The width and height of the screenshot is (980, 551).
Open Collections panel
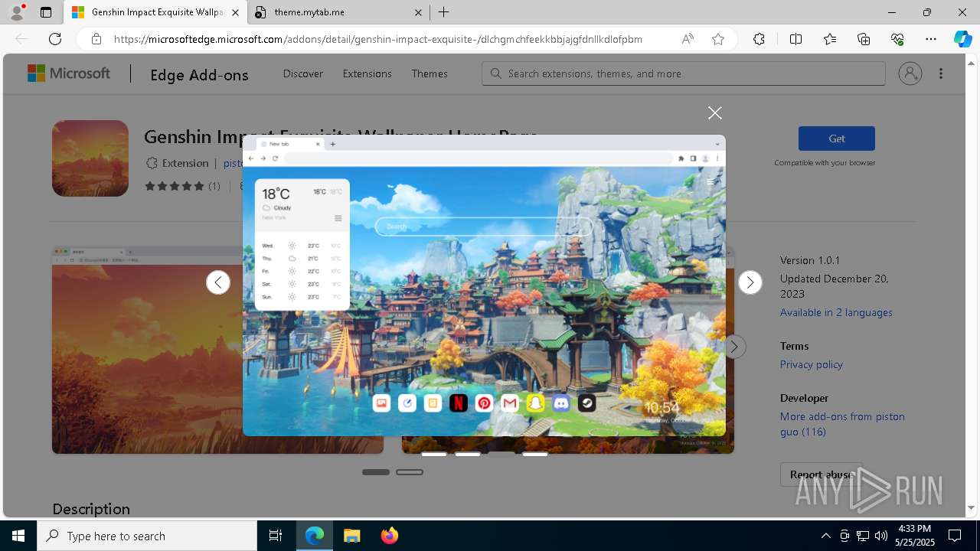(x=864, y=39)
